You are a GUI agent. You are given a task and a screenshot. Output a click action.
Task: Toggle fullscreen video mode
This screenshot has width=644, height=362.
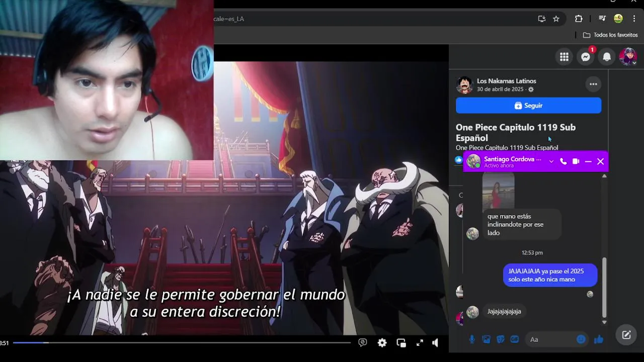coord(420,343)
